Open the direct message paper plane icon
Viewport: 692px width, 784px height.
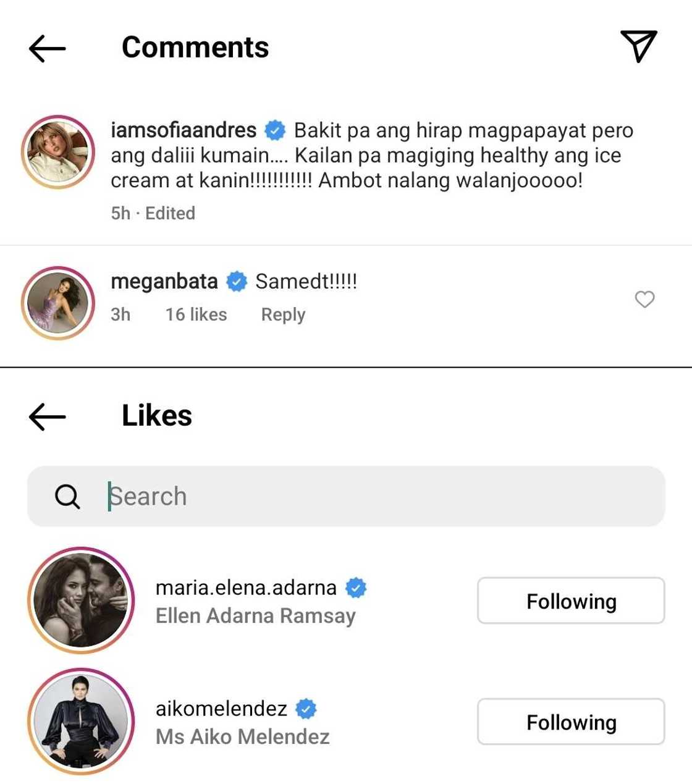point(638,46)
